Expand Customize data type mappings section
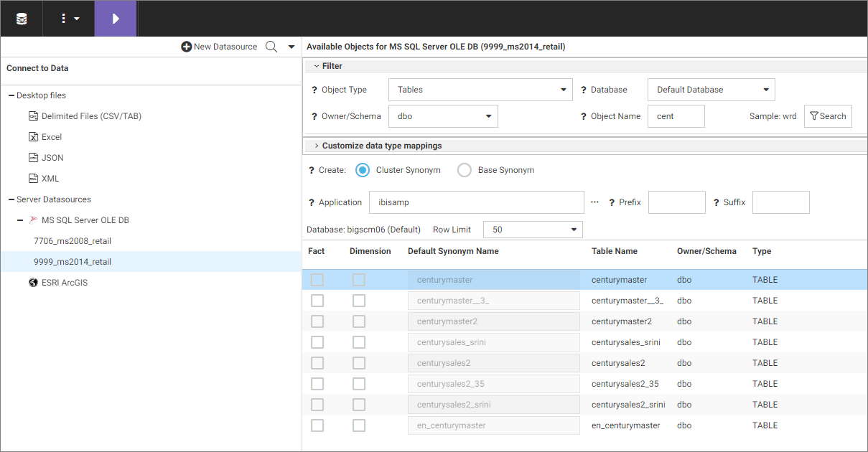Screen dimensions: 868x452 (317, 146)
